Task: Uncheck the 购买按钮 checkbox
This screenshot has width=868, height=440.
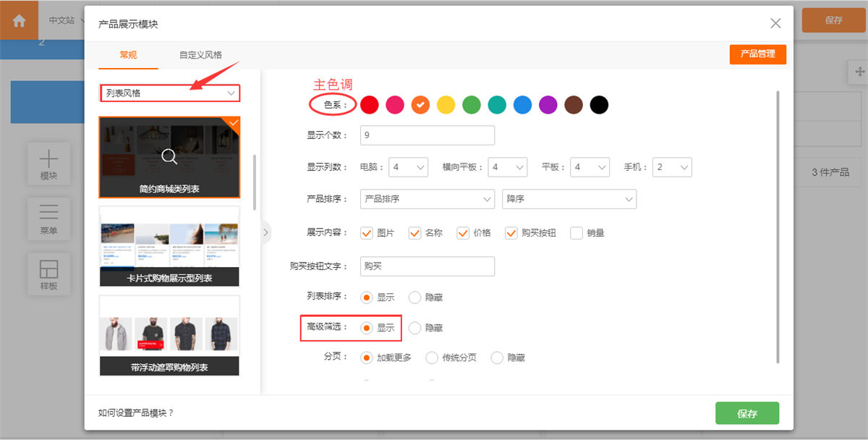Action: (x=511, y=233)
